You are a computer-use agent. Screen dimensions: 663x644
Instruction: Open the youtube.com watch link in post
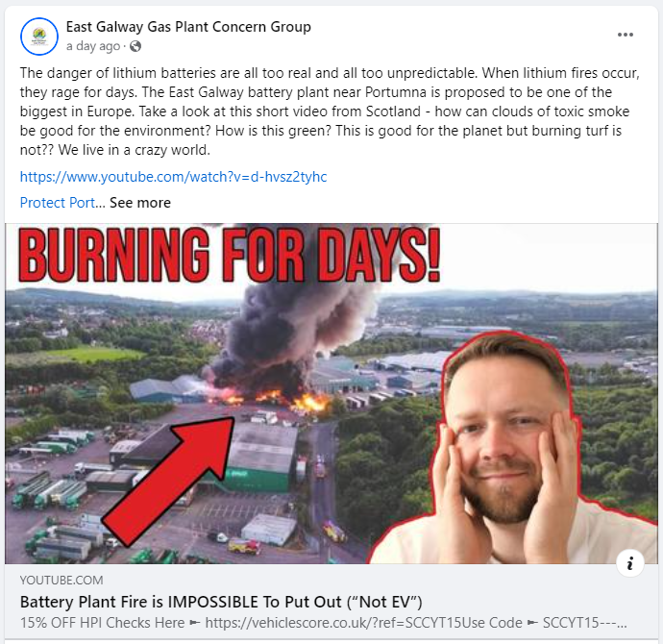coord(173,177)
